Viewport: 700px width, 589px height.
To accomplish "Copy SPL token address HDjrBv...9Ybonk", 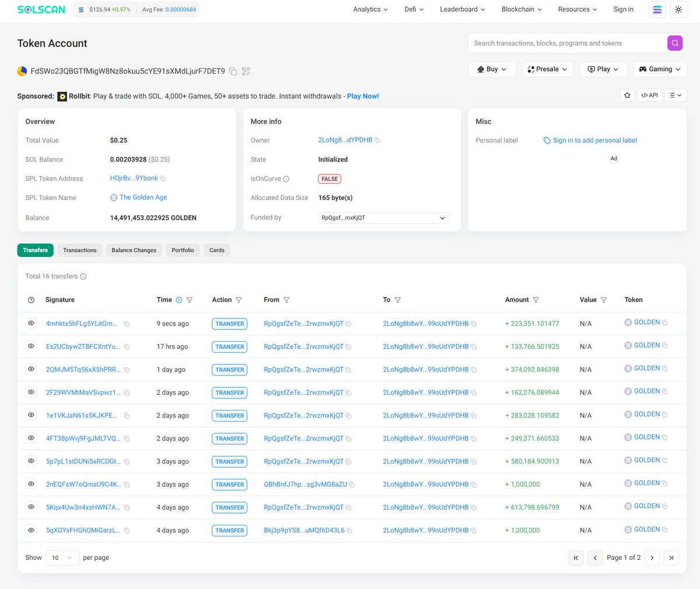I will 163,178.
